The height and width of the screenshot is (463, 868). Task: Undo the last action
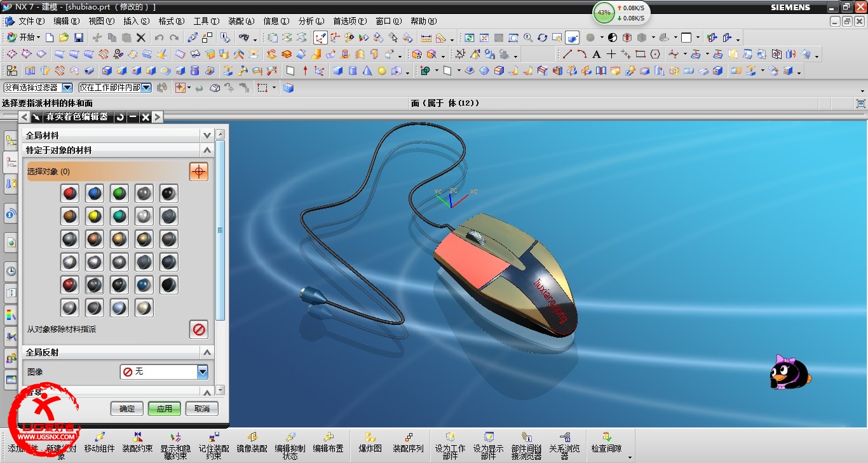click(159, 38)
